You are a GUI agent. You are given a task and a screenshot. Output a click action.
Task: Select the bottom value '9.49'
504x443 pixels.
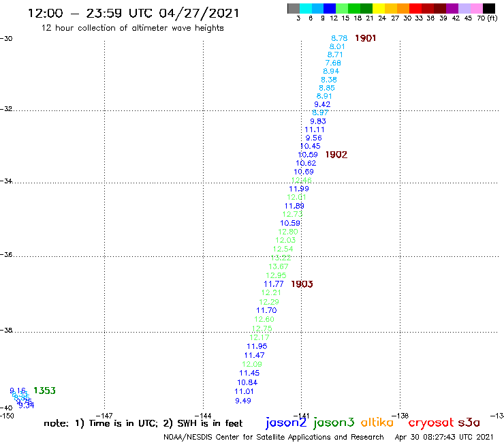(243, 401)
